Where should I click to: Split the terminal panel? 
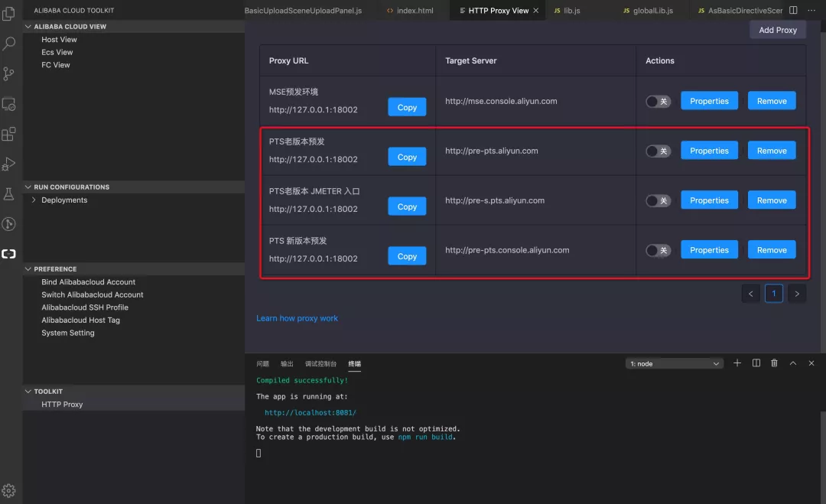[756, 363]
